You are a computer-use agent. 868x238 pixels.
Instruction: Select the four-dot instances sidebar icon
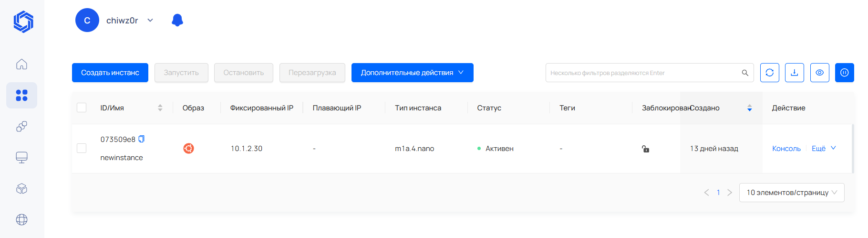(x=21, y=95)
